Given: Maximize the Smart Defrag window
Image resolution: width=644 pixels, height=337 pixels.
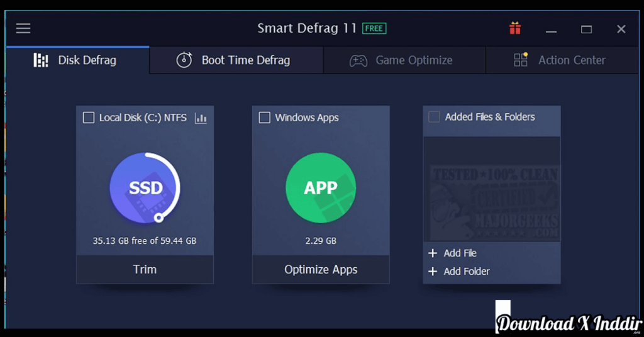Looking at the screenshot, I should (x=586, y=29).
